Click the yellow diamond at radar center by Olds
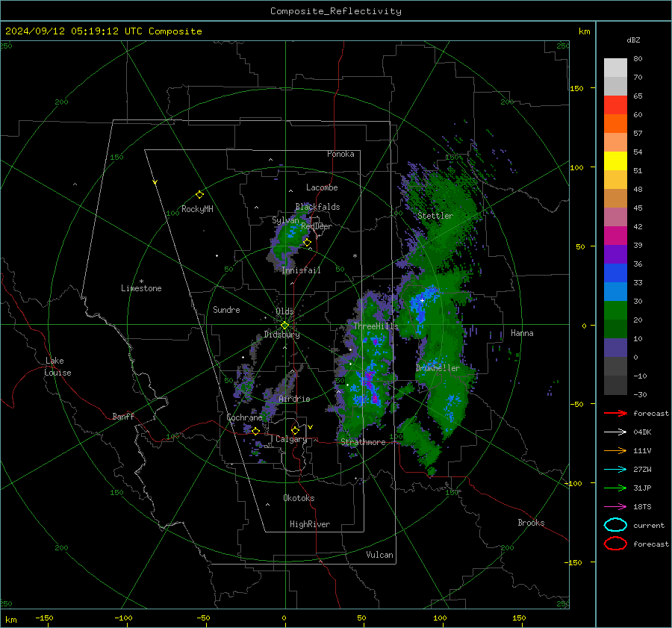 click(x=284, y=326)
